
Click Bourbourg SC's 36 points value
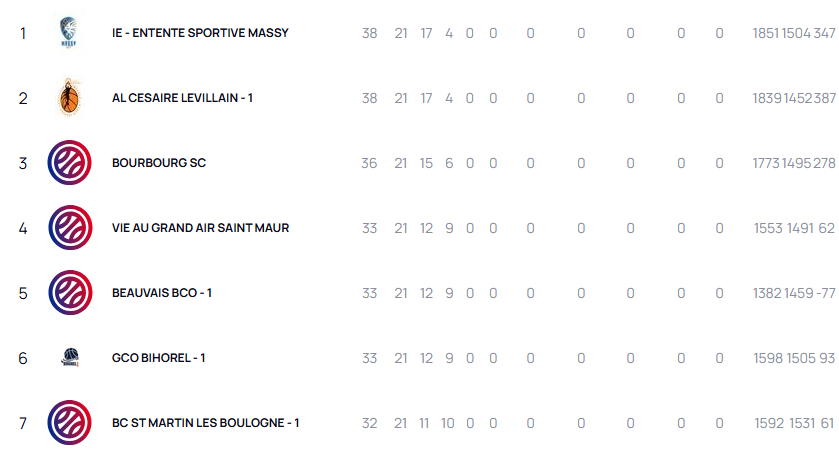370,163
